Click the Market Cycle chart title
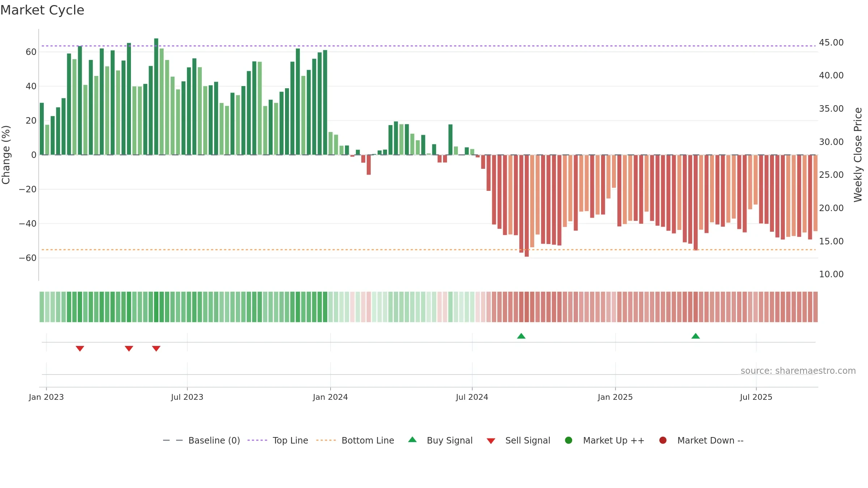Image resolution: width=868 pixels, height=488 pixels. click(42, 10)
